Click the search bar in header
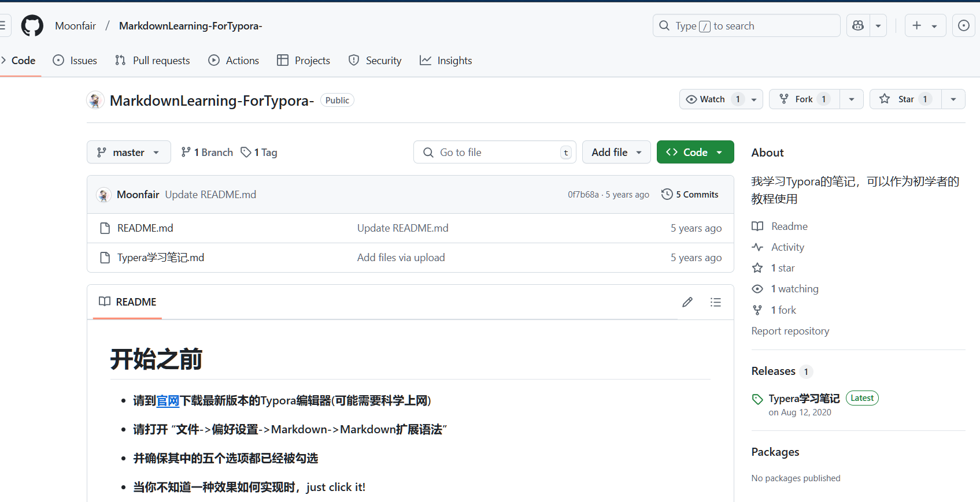The height and width of the screenshot is (502, 980). 746,25
